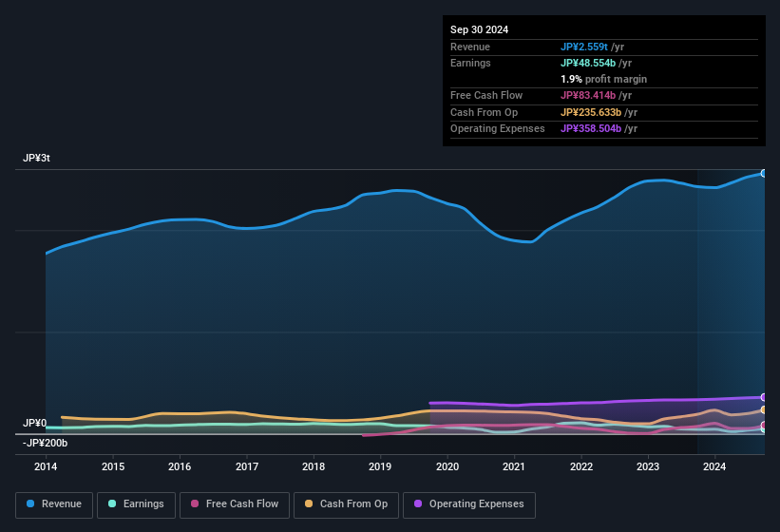Click the 2023 x-axis label
The image size is (780, 532).
click(x=648, y=466)
